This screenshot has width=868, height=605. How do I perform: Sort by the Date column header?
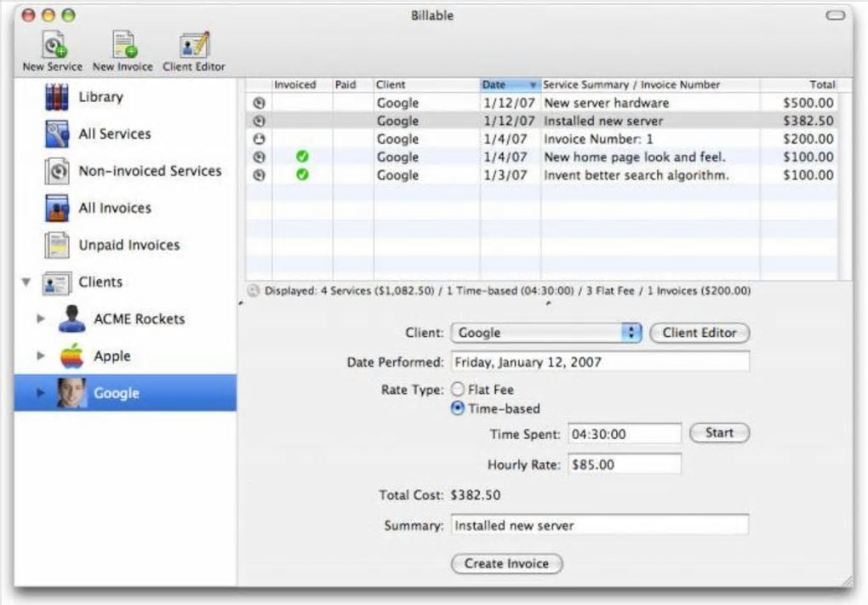click(510, 85)
